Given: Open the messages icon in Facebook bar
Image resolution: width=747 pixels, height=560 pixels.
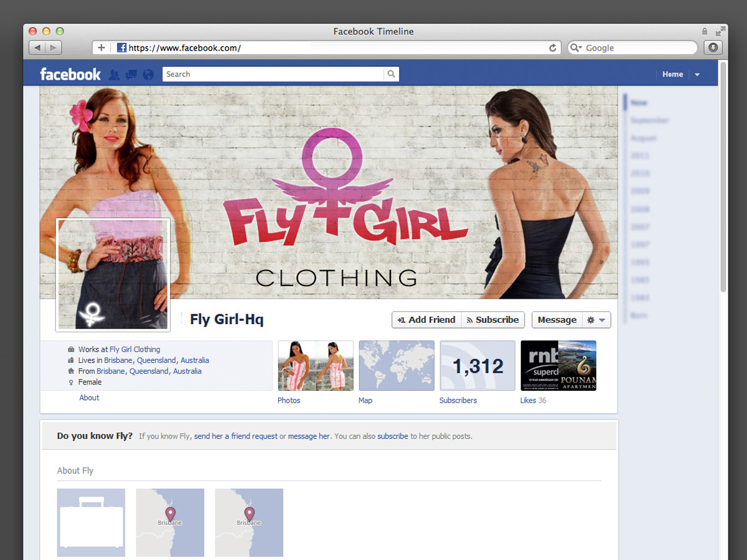Looking at the screenshot, I should coord(131,75).
